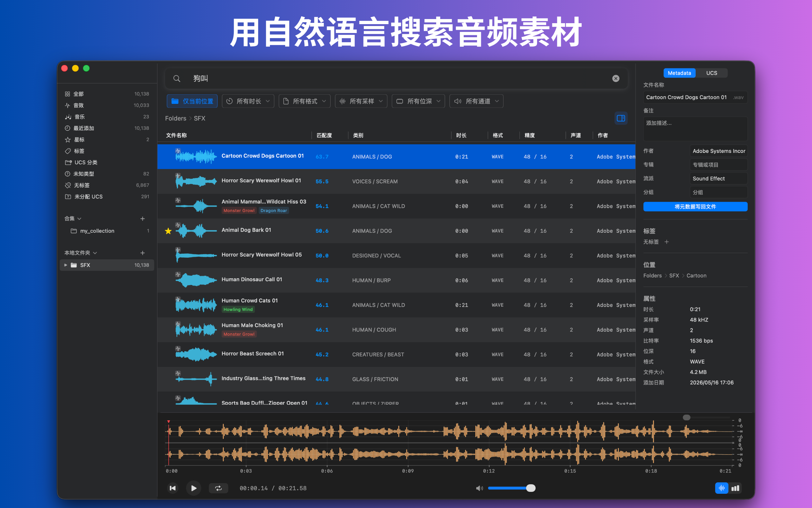Click the Monster Growl tag on Wildcat Hiss 03
The image size is (812, 508).
pos(239,211)
